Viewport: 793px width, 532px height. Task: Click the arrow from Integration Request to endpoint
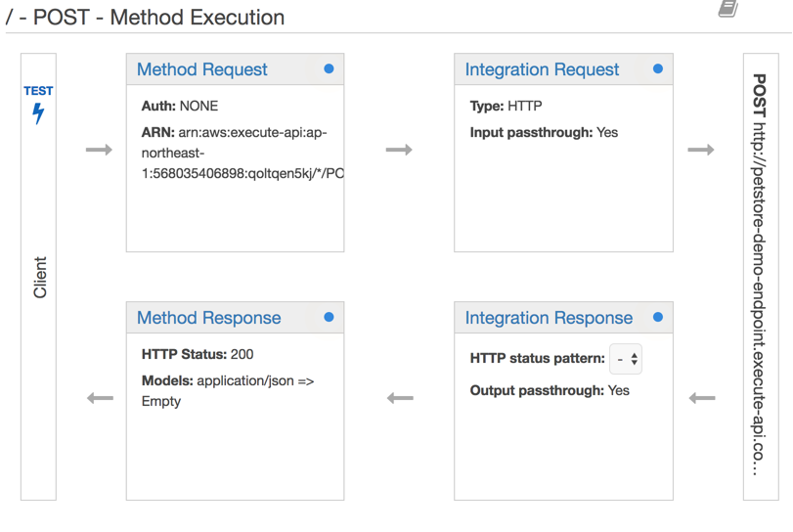[701, 150]
